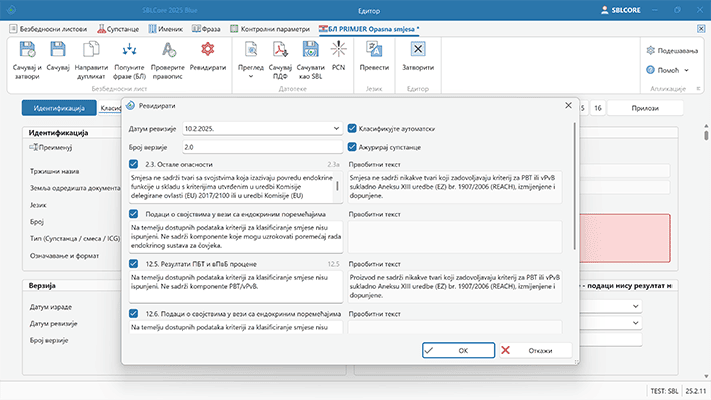The width and height of the screenshot is (711, 400).
Task: Click the SBLCore app logo icon
Action: 11,10
